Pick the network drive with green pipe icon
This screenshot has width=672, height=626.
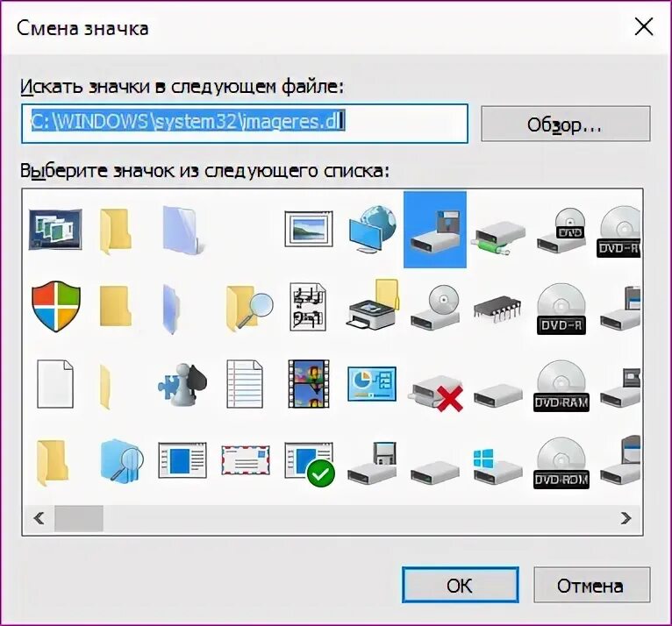click(x=498, y=239)
